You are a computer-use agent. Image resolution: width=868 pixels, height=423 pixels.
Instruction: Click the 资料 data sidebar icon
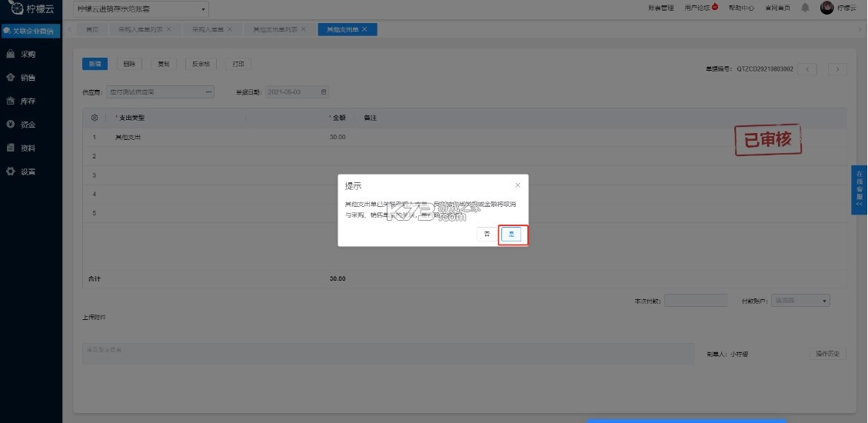11,148
